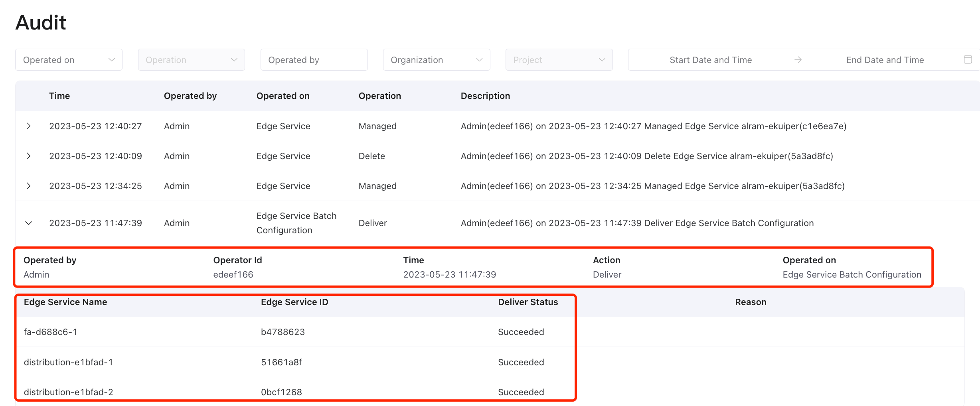Screen dimensions: 980x406
Task: Click the Description column header
Action: (485, 96)
